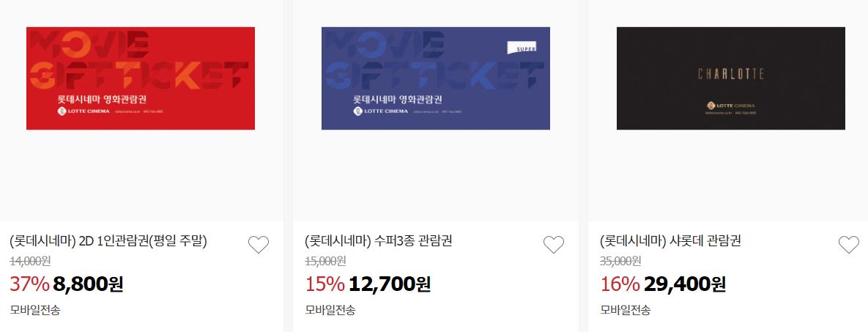Click the SUPER badge on the blue ticket

[x=522, y=48]
